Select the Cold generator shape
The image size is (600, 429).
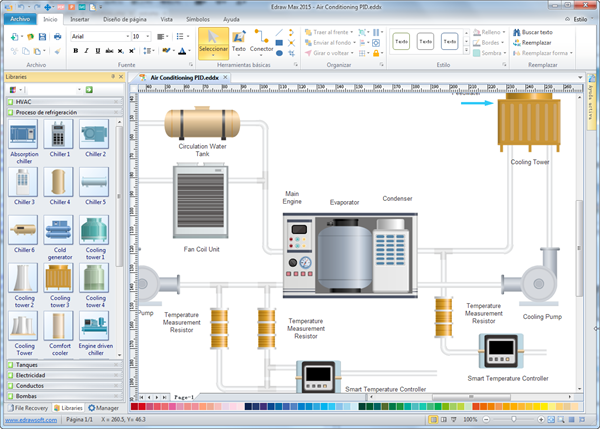59,231
